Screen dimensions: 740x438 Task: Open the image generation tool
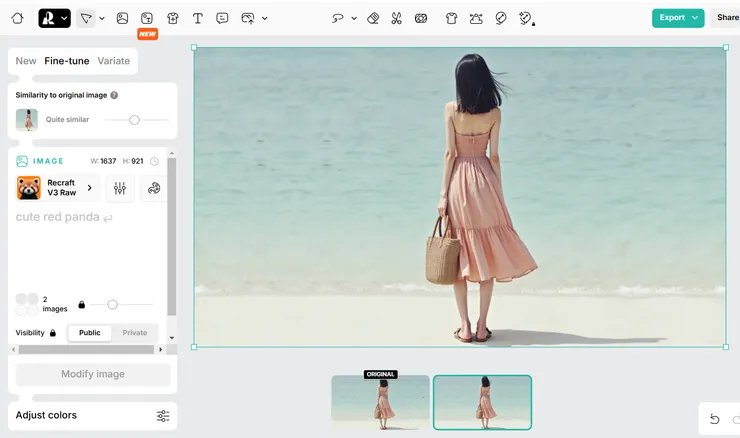tap(122, 18)
